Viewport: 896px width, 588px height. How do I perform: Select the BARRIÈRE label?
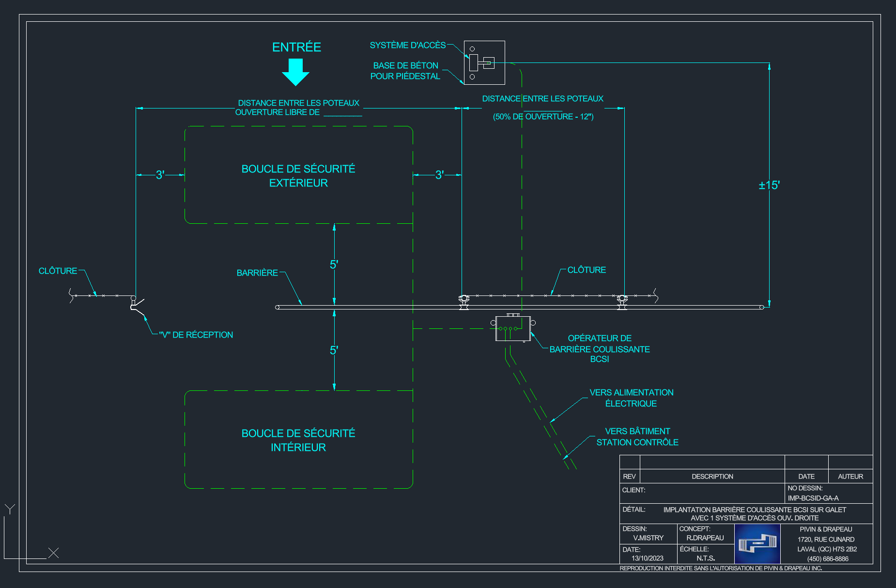257,273
